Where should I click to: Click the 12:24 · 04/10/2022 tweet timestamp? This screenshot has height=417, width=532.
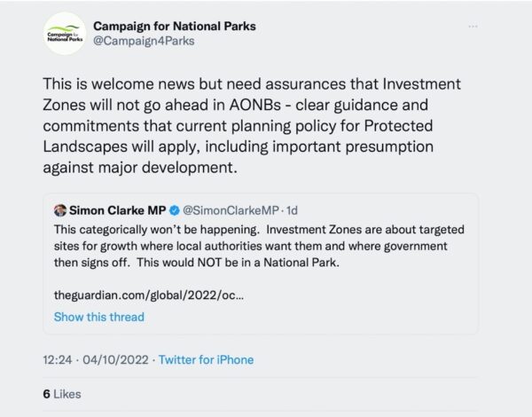point(96,359)
